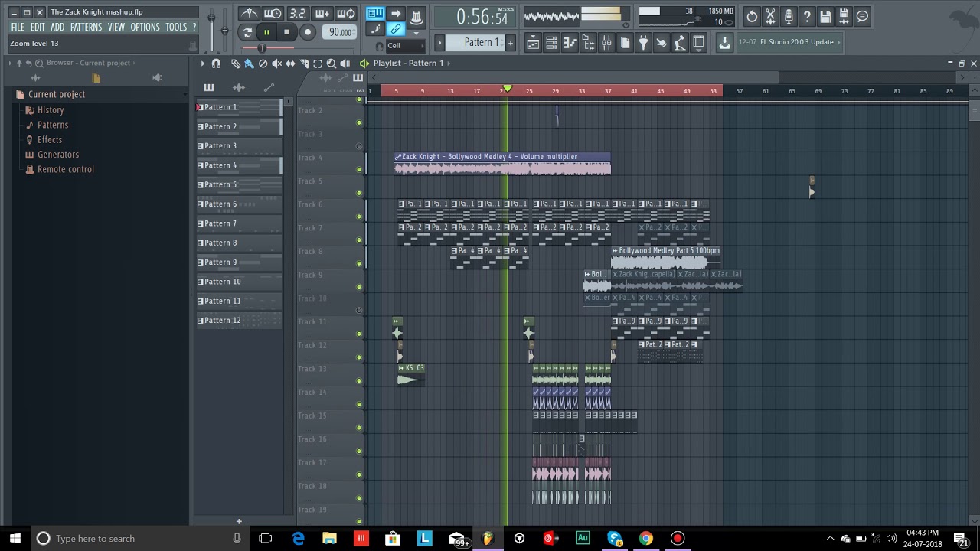Open the PATTERNS menu
Image resolution: width=980 pixels, height=551 pixels.
(86, 27)
